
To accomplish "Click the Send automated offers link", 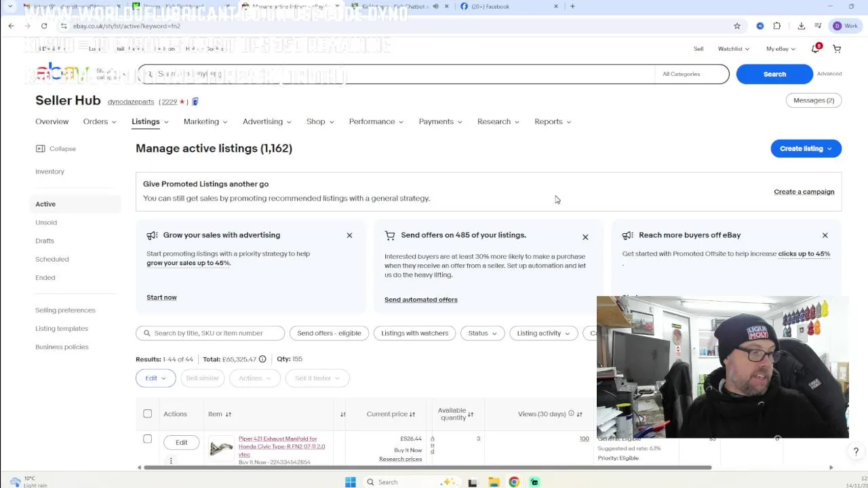I will pyautogui.click(x=420, y=300).
